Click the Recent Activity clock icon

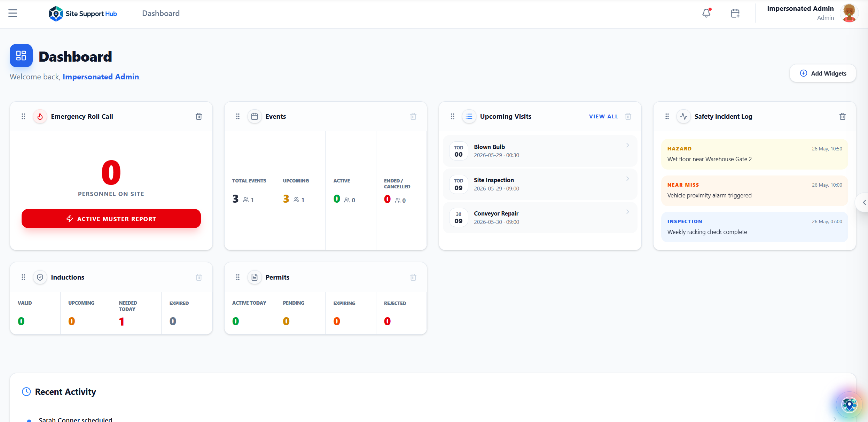(x=26, y=392)
